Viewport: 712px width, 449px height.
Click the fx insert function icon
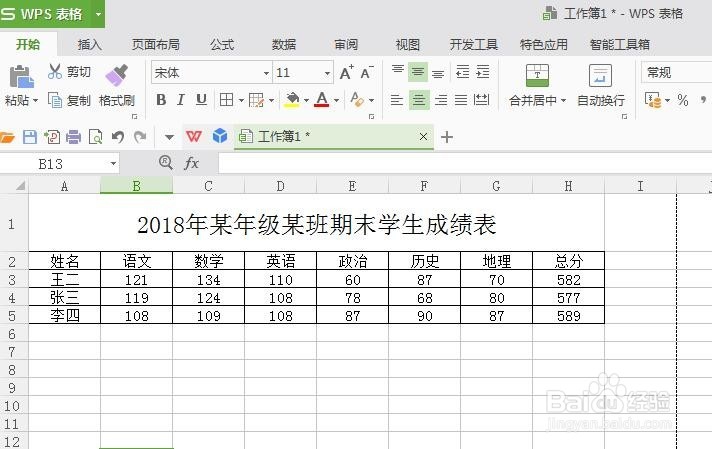click(192, 163)
